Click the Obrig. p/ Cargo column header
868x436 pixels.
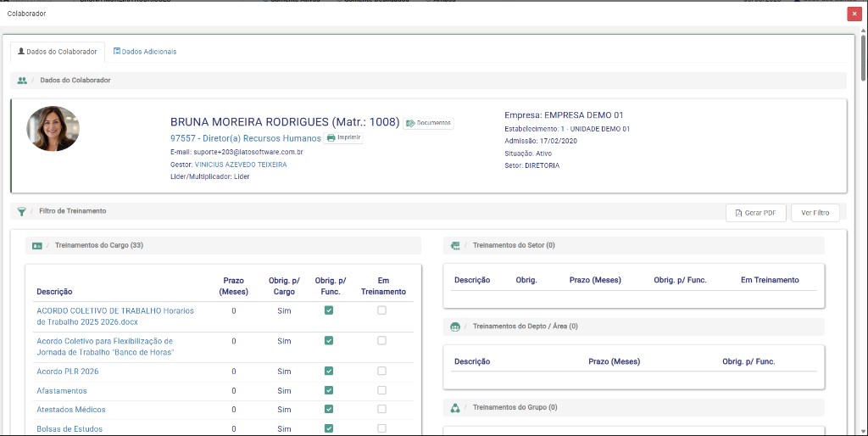[x=284, y=286]
